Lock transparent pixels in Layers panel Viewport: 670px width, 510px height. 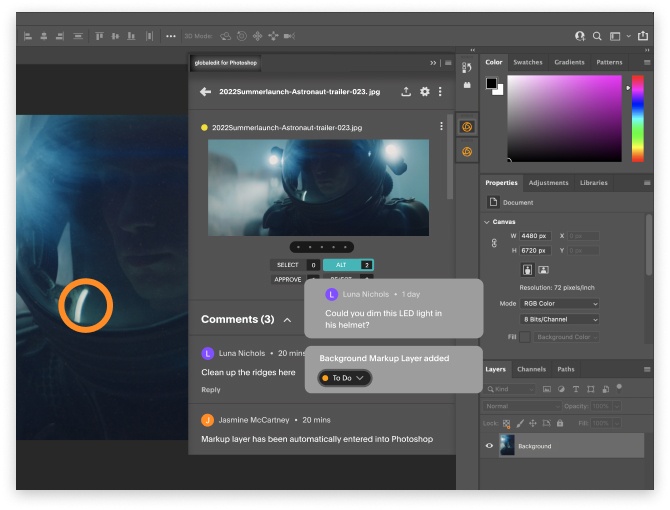click(506, 423)
